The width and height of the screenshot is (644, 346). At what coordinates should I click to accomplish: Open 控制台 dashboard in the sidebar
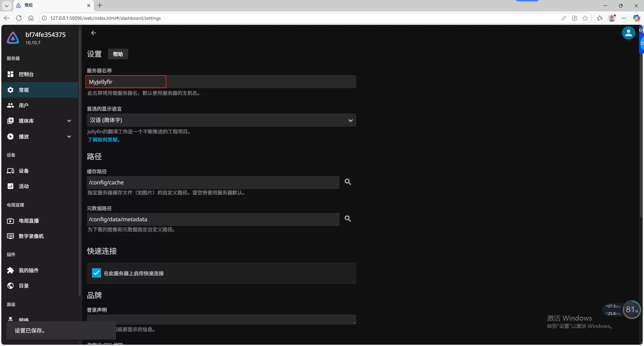click(x=26, y=74)
